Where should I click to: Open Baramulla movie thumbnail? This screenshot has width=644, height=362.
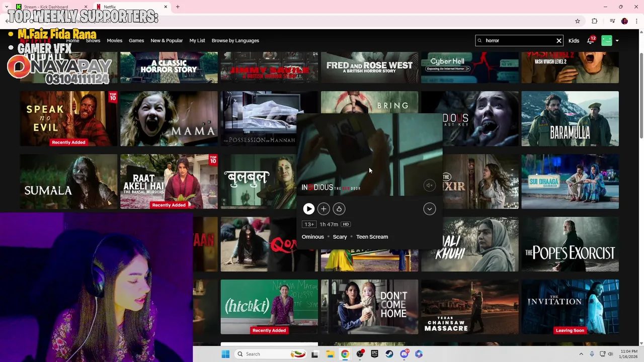click(570, 119)
